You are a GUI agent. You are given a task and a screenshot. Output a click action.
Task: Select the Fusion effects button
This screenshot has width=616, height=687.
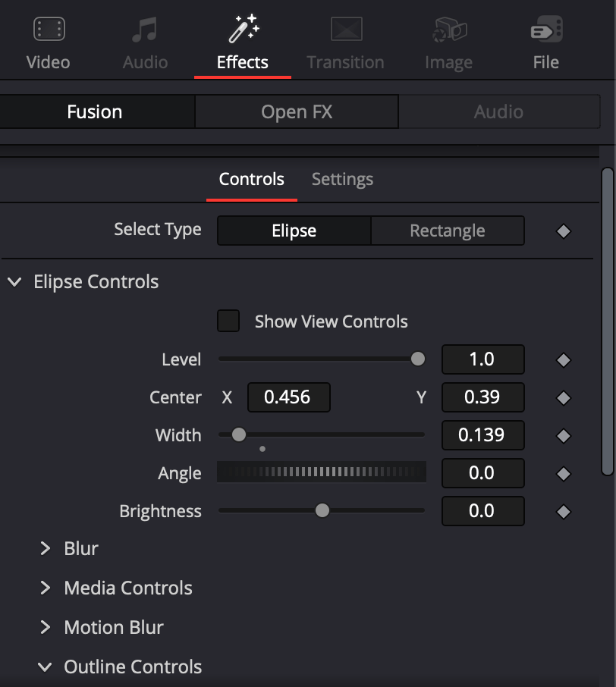pyautogui.click(x=95, y=111)
